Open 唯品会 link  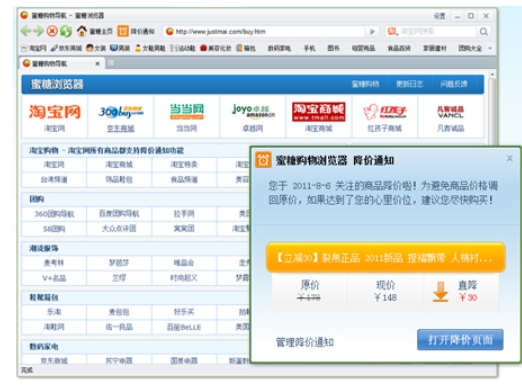[x=184, y=263]
